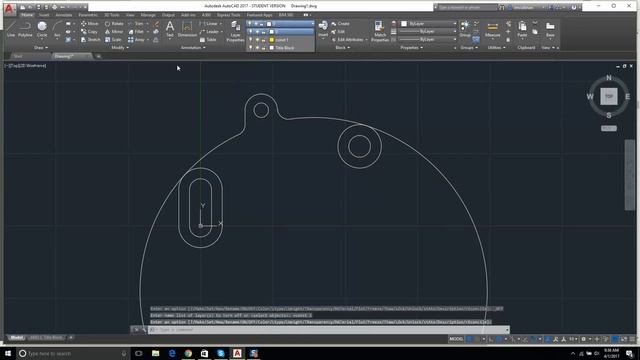Click the Linear dimension button
640x360 pixels.
(210, 24)
